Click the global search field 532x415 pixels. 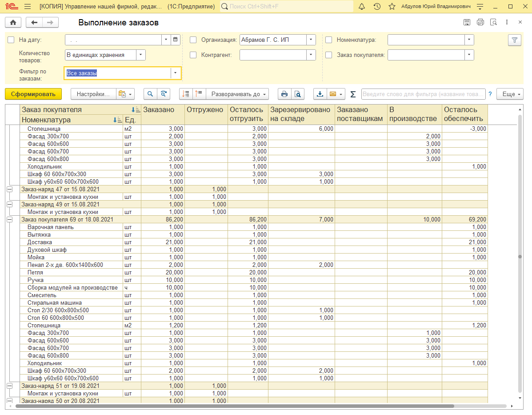(287, 7)
